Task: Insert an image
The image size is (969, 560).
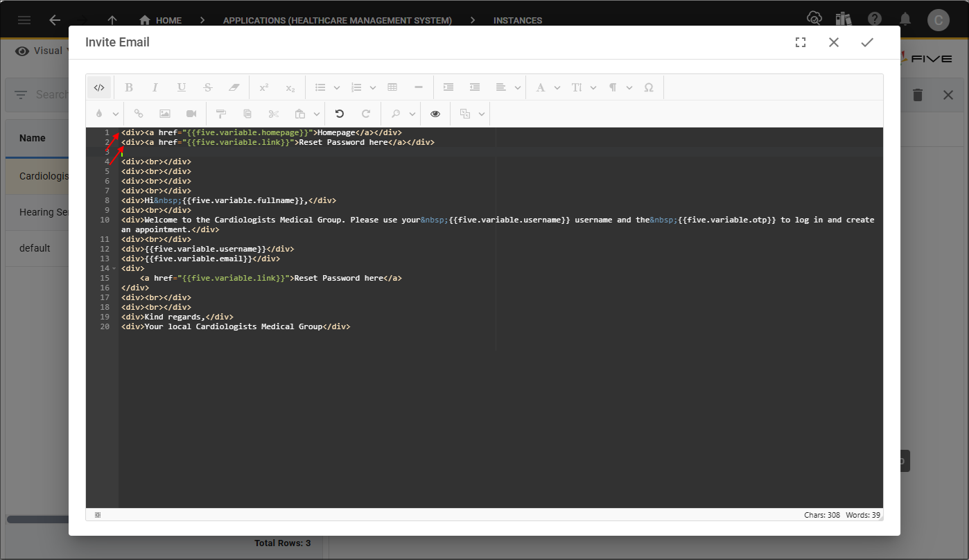Action: pos(165,114)
